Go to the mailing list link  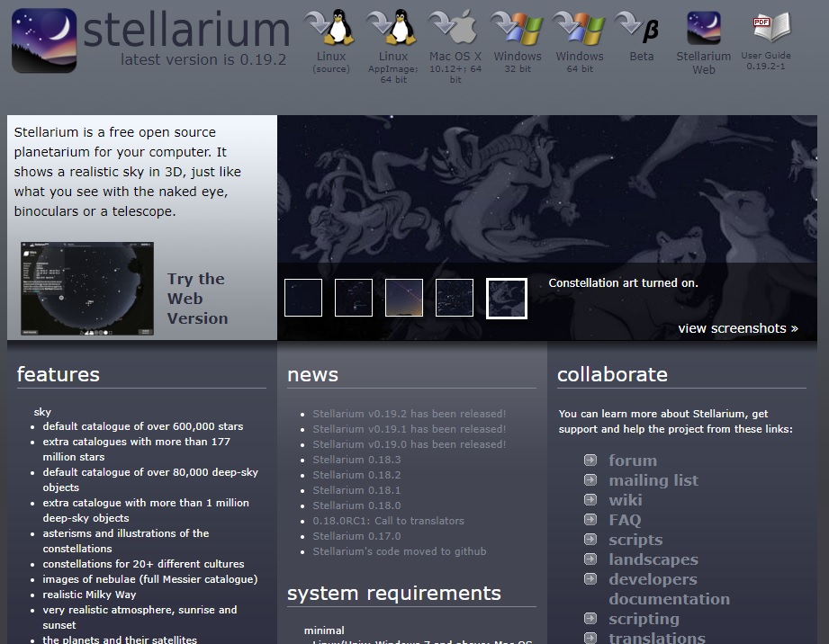(653, 480)
